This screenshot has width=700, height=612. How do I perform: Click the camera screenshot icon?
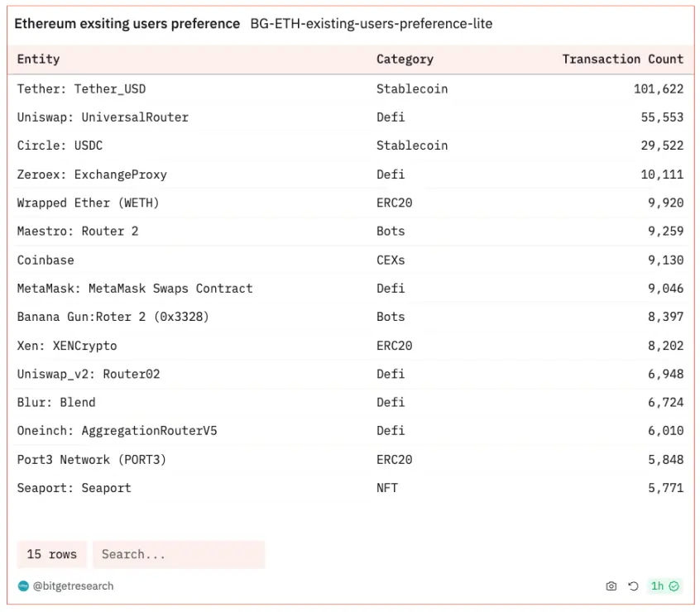611,586
